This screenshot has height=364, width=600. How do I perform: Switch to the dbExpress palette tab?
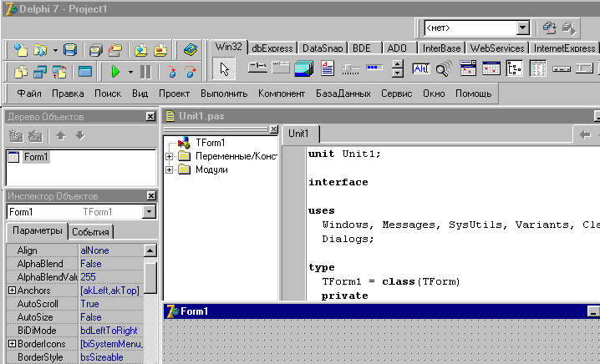pos(272,48)
